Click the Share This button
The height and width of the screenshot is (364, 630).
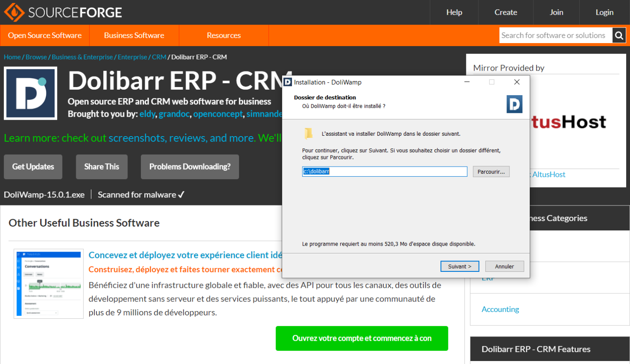(x=102, y=167)
